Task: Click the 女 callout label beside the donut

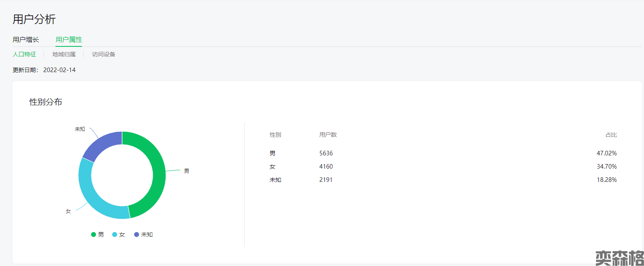Action: tap(68, 211)
